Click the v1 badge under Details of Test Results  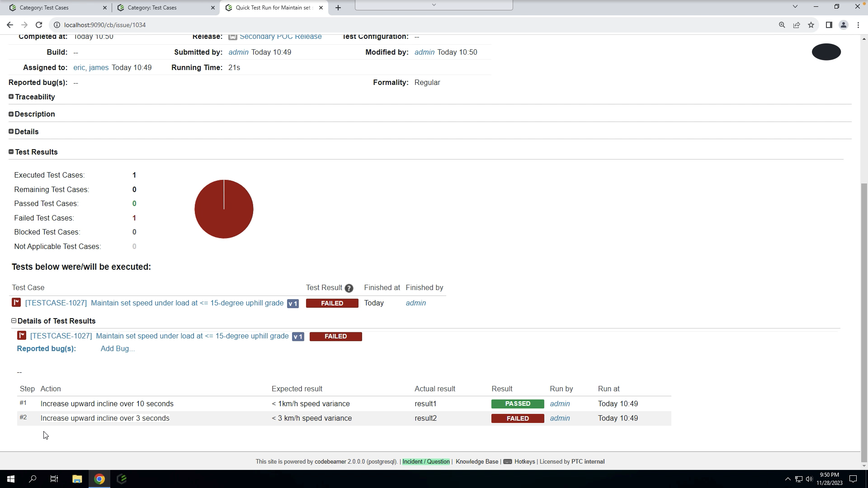298,337
